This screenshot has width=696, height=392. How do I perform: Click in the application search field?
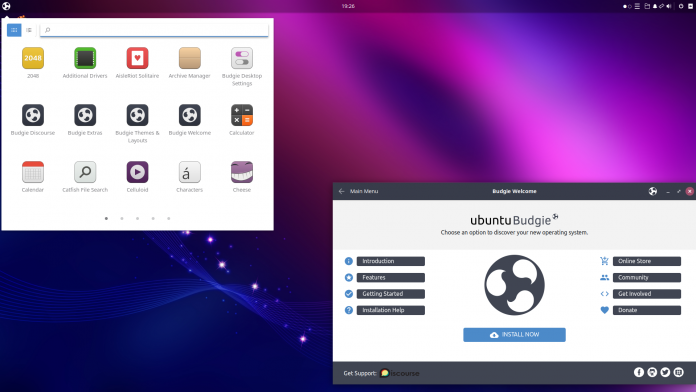coord(154,30)
